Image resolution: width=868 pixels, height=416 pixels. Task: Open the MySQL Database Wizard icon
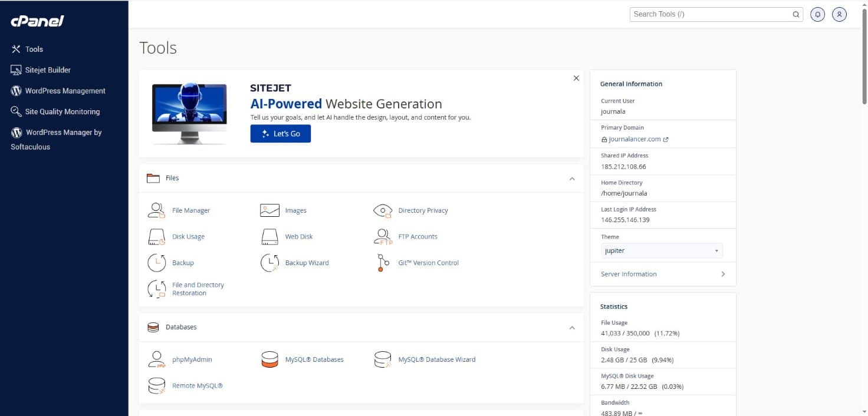[383, 359]
